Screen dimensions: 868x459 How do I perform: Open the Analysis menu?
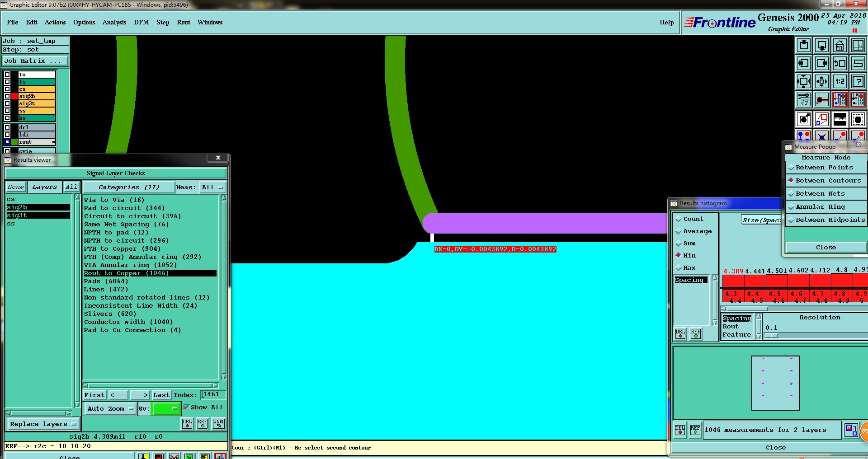click(x=114, y=22)
